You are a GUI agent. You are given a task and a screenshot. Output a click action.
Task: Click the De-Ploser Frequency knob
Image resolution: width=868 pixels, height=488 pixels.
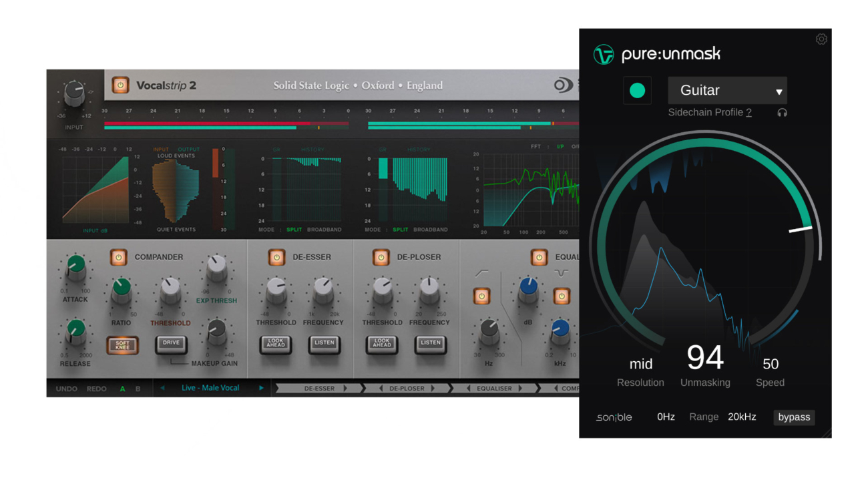coord(429,290)
